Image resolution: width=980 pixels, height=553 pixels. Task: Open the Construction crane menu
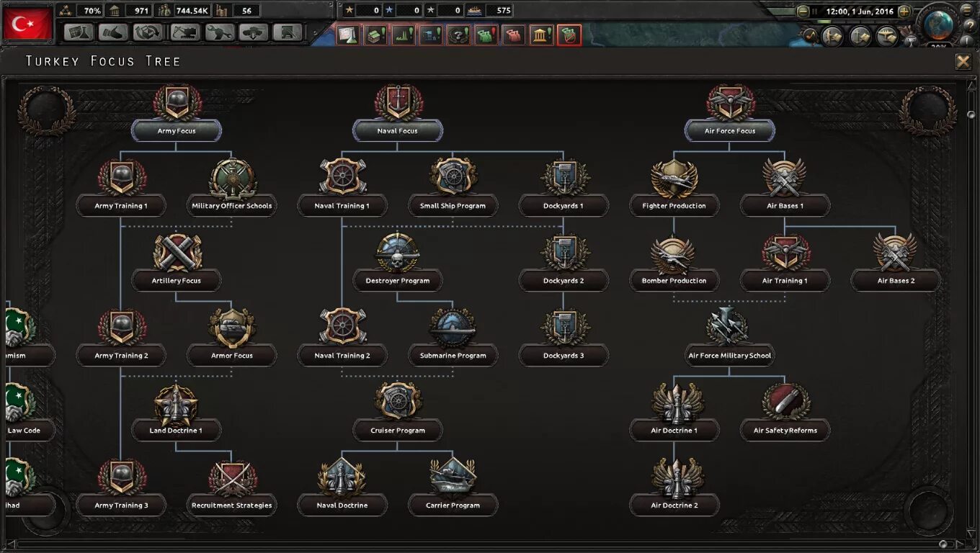point(184,32)
